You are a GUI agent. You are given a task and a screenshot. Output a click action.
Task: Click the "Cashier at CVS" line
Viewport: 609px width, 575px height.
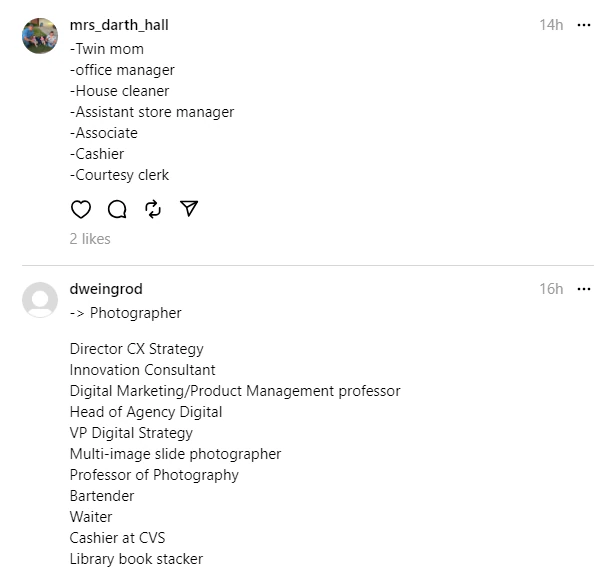(x=117, y=538)
